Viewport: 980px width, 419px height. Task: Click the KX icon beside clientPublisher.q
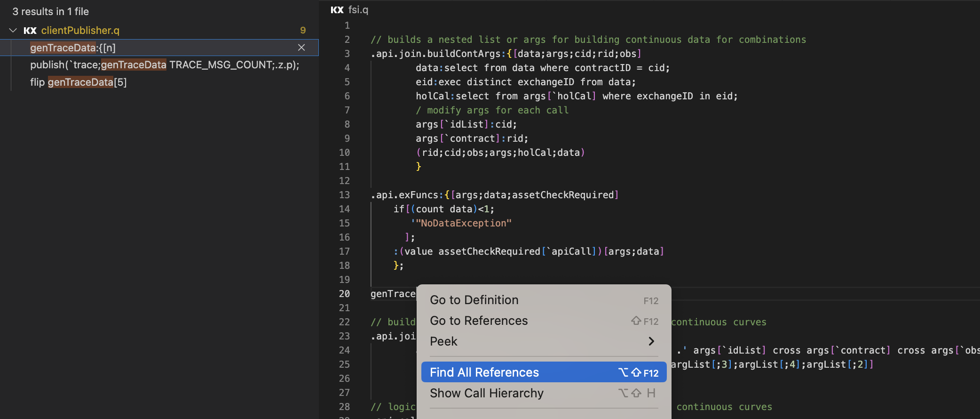[x=30, y=31]
